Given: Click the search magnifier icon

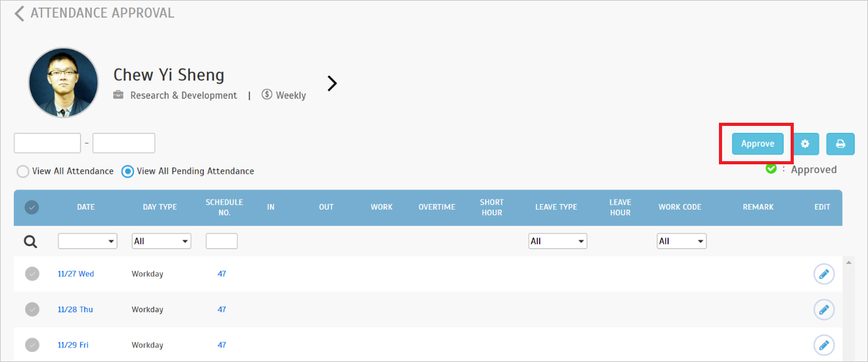Looking at the screenshot, I should [30, 241].
